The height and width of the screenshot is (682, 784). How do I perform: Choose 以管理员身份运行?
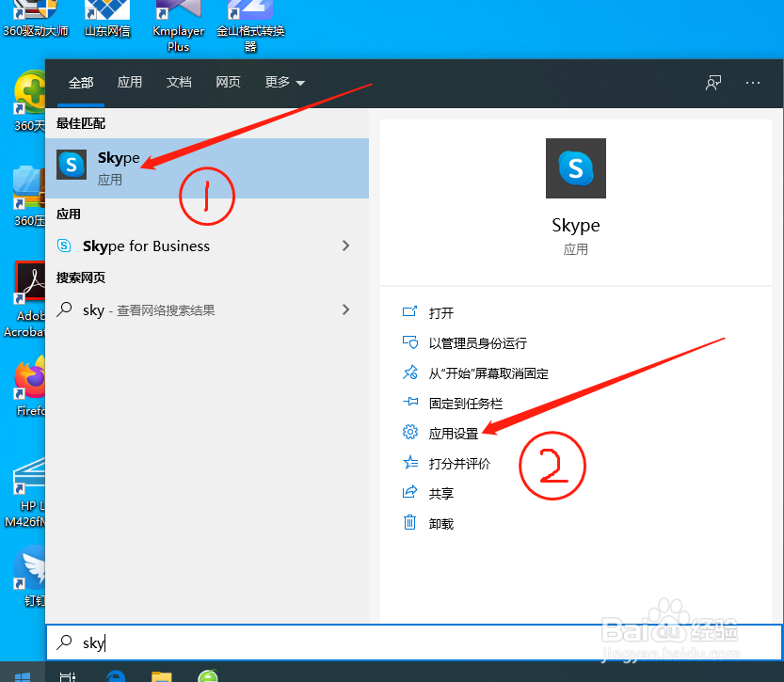click(x=477, y=343)
